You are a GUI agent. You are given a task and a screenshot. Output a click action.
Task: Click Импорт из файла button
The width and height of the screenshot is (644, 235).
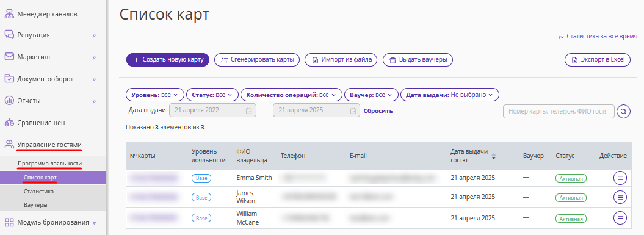341,60
